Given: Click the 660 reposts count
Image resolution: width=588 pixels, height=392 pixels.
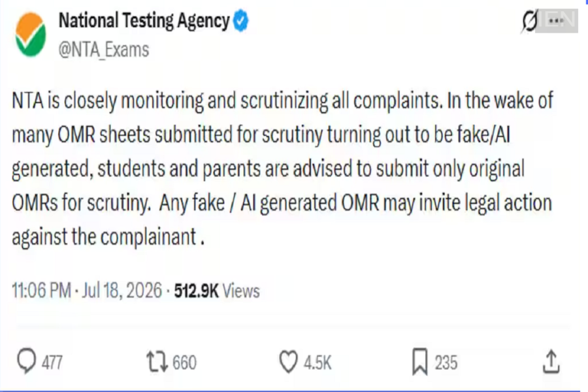Looking at the screenshot, I should click(184, 363).
